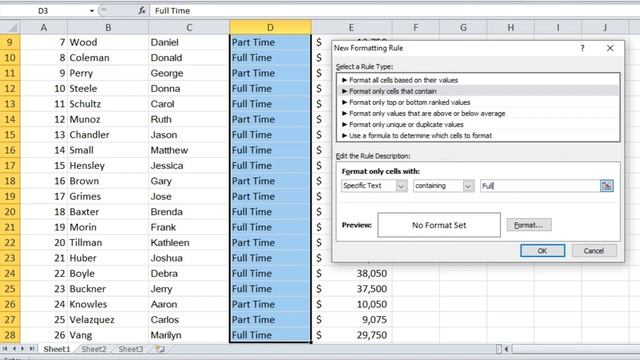Click the cell containing 'Marilyn'
Viewport: 640px width, 360px height.
(189, 335)
